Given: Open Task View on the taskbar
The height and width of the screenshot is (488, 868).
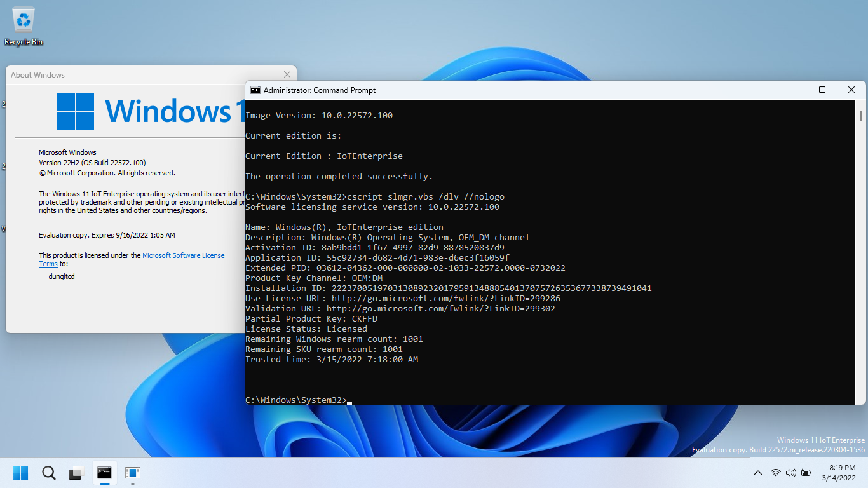Looking at the screenshot, I should (76, 473).
